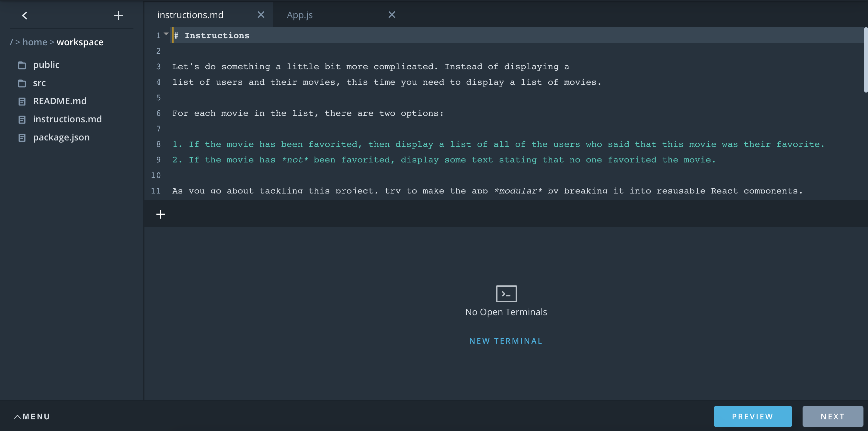
Task: Close the App.js tab
Action: pos(392,15)
